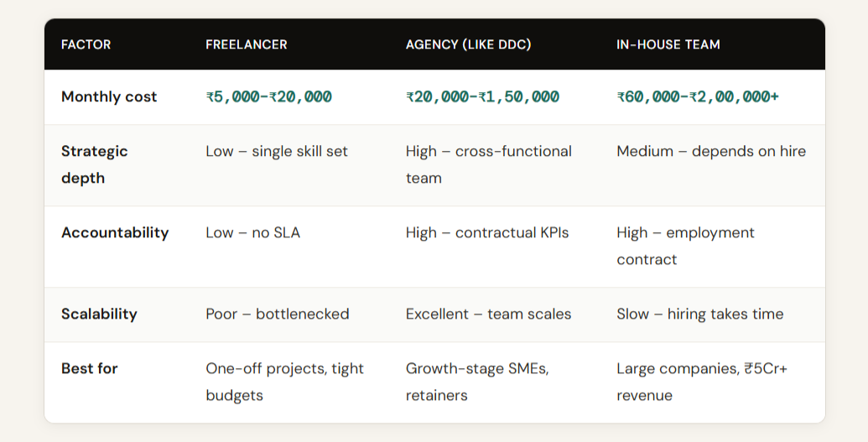This screenshot has width=868, height=442.
Task: Click 'Medium – depends on hire' cell
Action: pyautogui.click(x=710, y=152)
